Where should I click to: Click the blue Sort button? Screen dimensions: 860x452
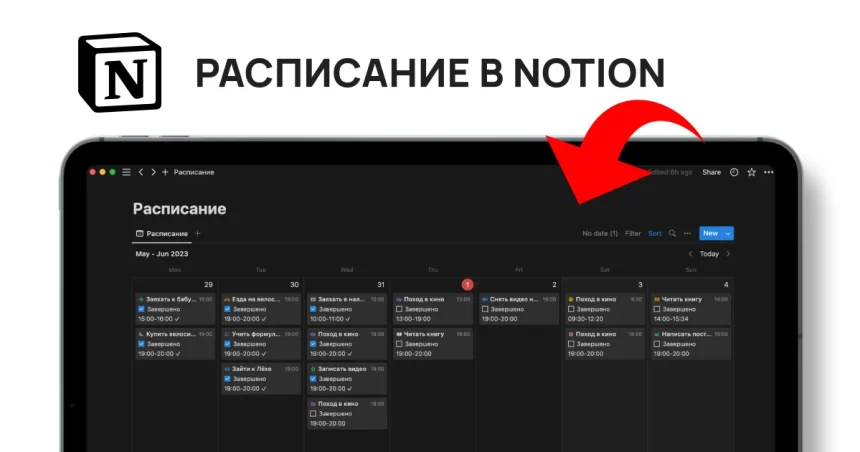655,233
